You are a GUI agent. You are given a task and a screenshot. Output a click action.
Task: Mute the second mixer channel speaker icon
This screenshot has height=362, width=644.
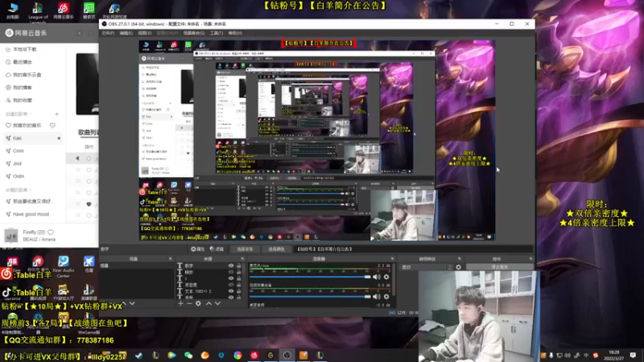377,296
